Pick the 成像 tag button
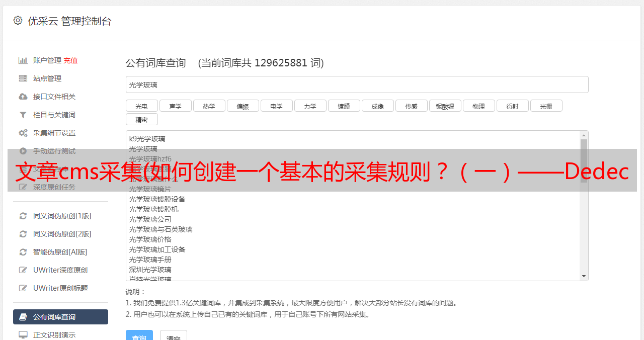644x340 pixels. (x=377, y=106)
